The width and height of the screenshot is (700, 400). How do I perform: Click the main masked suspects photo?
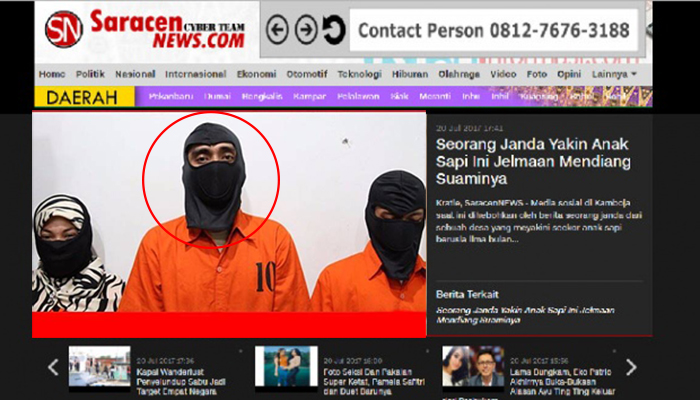click(x=229, y=225)
